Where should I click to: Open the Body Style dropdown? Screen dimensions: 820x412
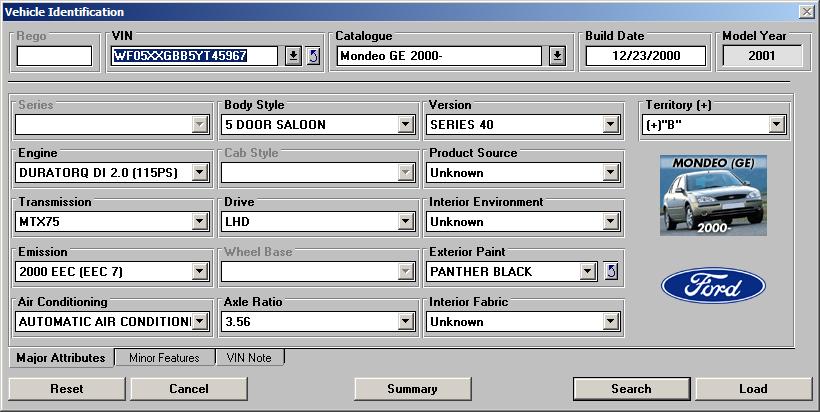(x=406, y=125)
